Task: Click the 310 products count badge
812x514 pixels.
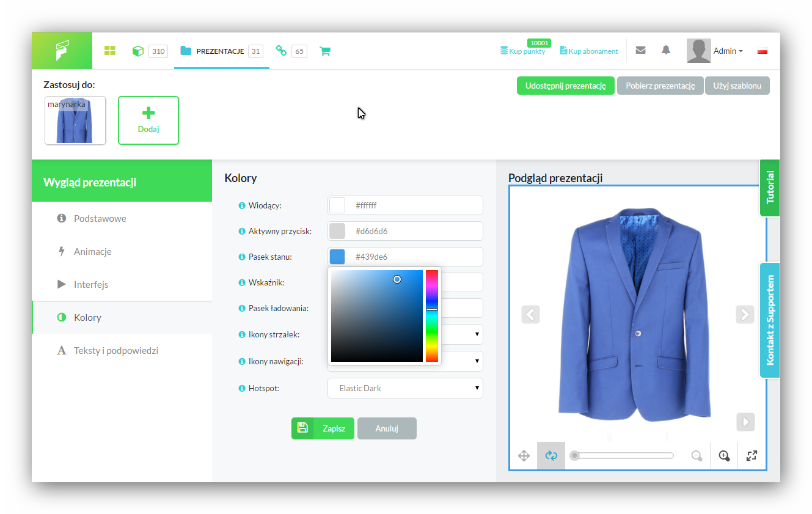Action: (158, 51)
